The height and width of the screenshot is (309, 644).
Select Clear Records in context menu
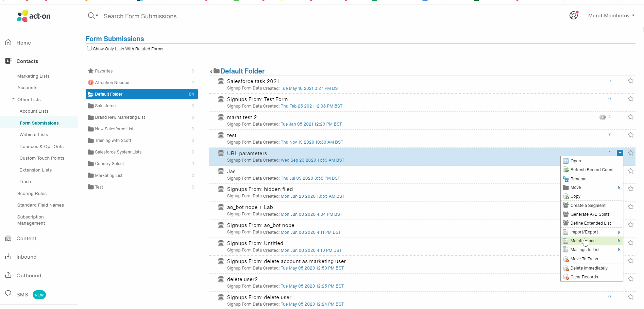592,277
